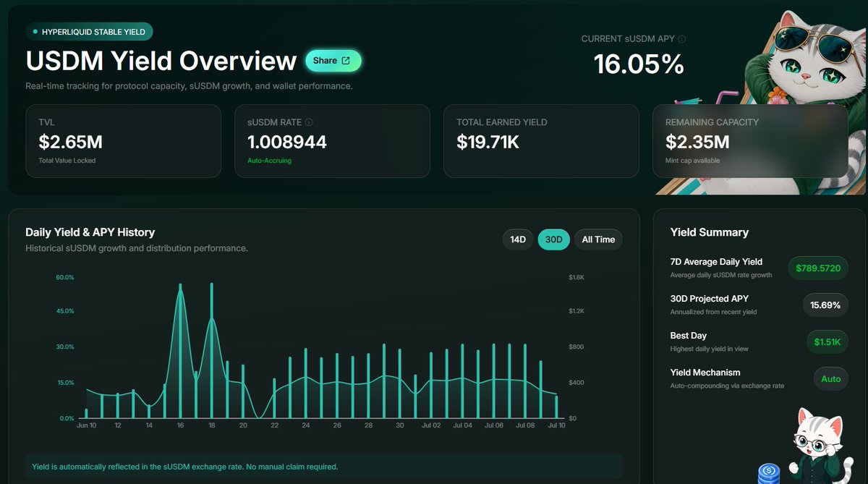Click the Daily Yield & APY History title
The width and height of the screenshot is (868, 484).
pyautogui.click(x=90, y=232)
